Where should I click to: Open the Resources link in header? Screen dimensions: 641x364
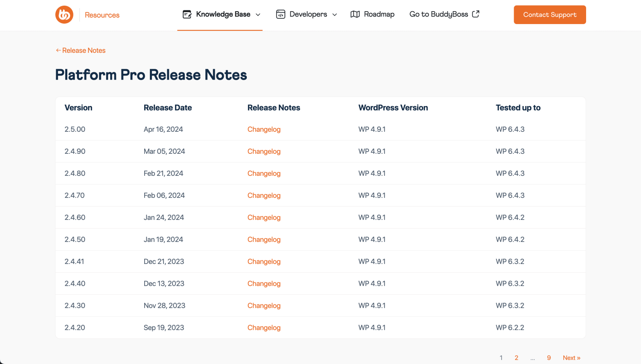coord(102,15)
